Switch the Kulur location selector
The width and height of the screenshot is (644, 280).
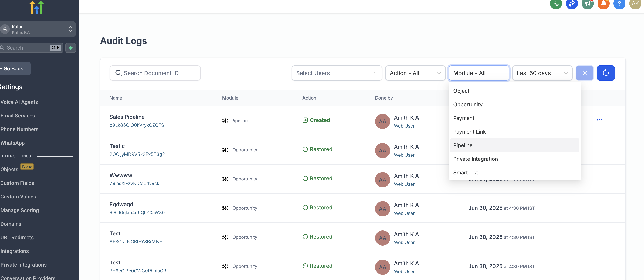click(x=38, y=29)
